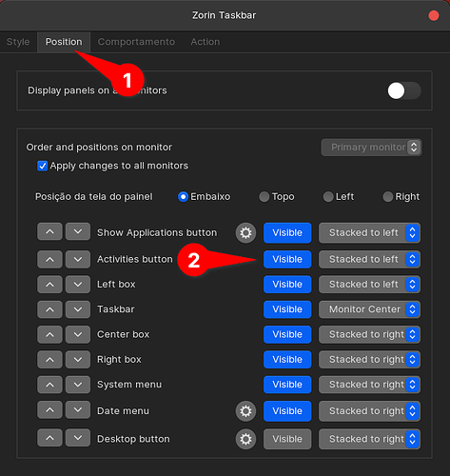Choose the Right panel position radio
450x476 pixels.
387,197
